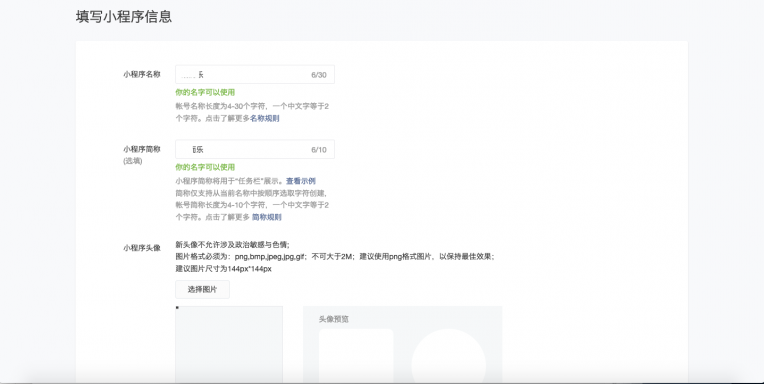Click the green 你的名字可以使用 under short name field

pyautogui.click(x=205, y=167)
